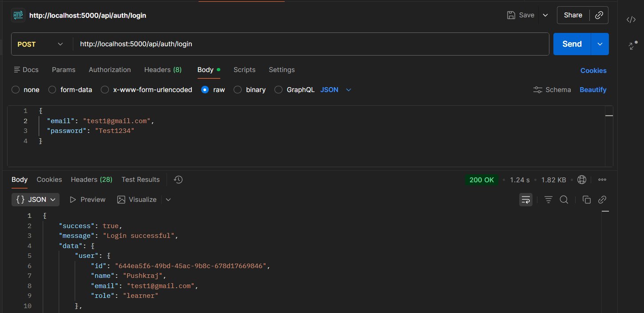Open the response filter icon
The height and width of the screenshot is (313, 644).
point(549,200)
